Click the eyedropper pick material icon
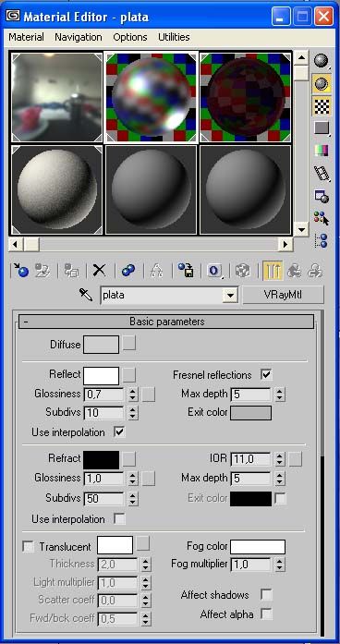Screen dimensions: 340x644 (86, 295)
